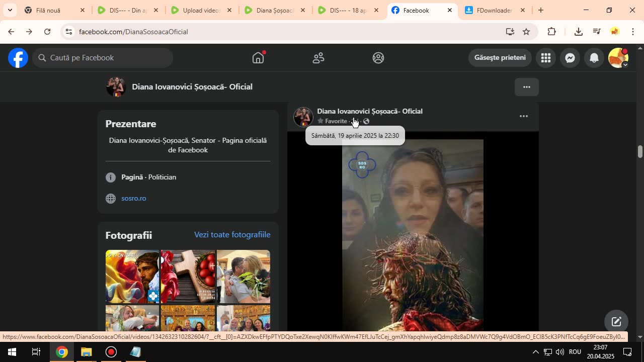Click the red recorder app taskbar icon
Screen dimensions: 644x362
point(111,352)
